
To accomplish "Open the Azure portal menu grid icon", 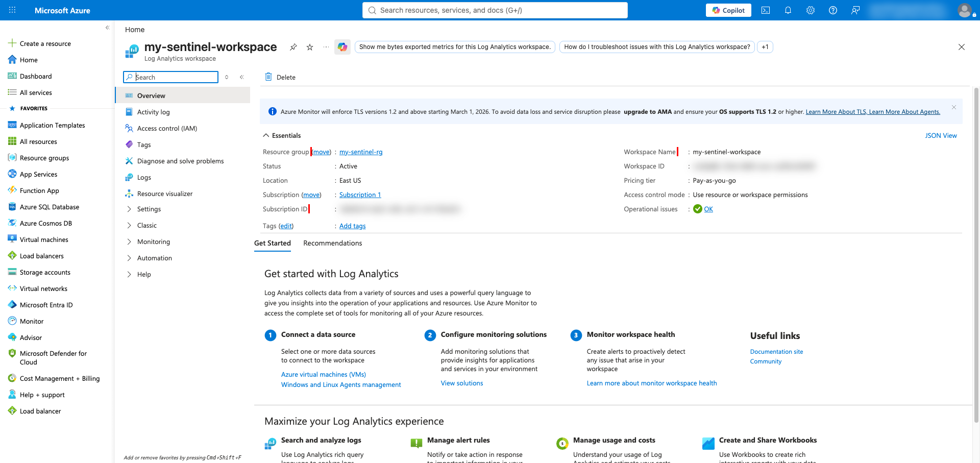I will click(12, 10).
